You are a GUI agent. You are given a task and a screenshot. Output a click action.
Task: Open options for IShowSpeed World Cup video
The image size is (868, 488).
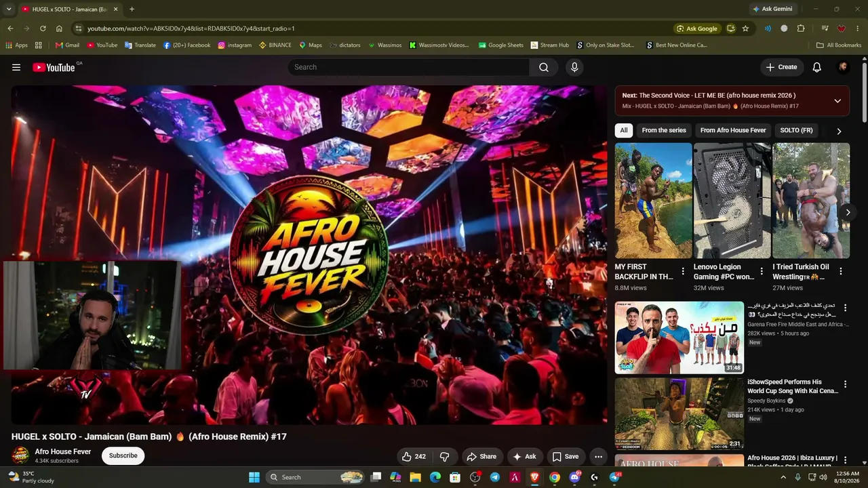point(845,384)
